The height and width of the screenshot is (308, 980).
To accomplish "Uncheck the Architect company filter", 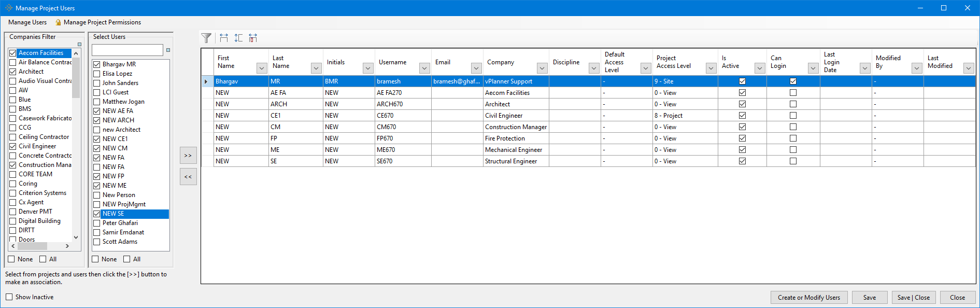I will [x=13, y=72].
